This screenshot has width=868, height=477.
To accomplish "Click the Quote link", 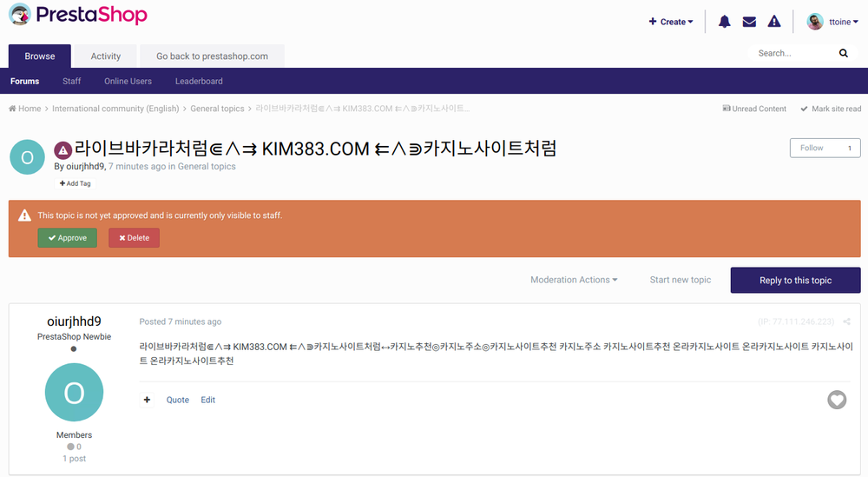I will [178, 400].
